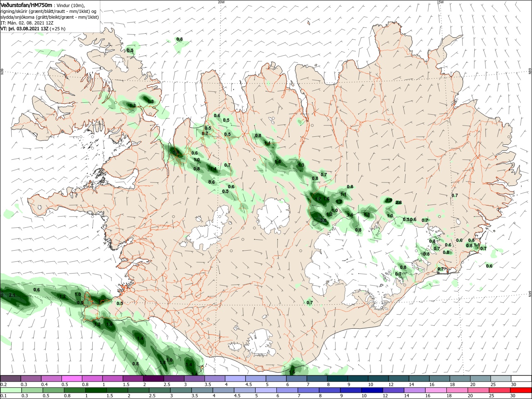532x399 pixels.
Task: Select the 8–9 dark teal snow swatch
Action: pos(337,379)
